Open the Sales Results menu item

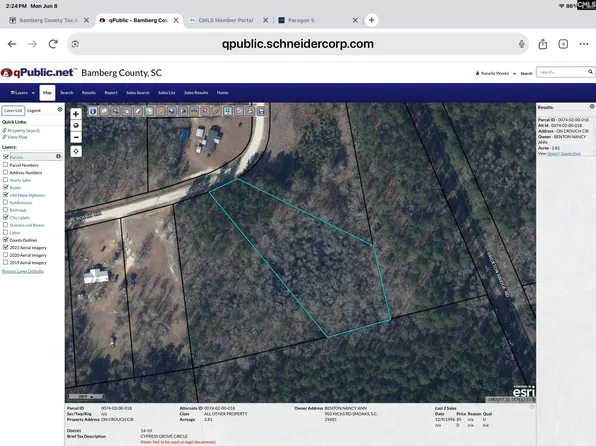coord(196,93)
